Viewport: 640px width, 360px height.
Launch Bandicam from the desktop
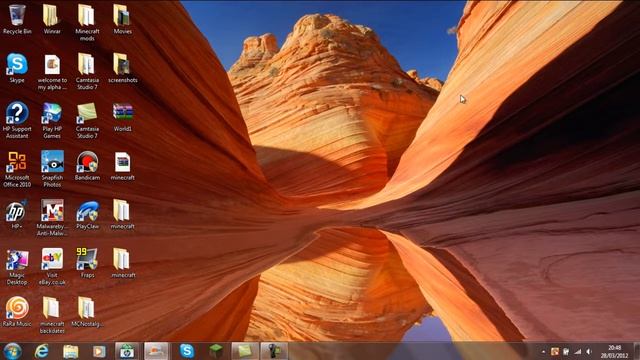(x=87, y=166)
